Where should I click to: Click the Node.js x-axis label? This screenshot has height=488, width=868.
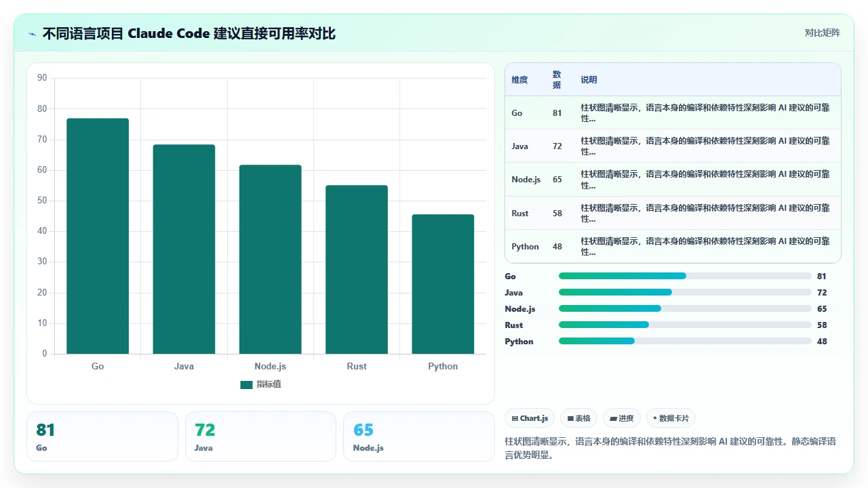tap(270, 366)
